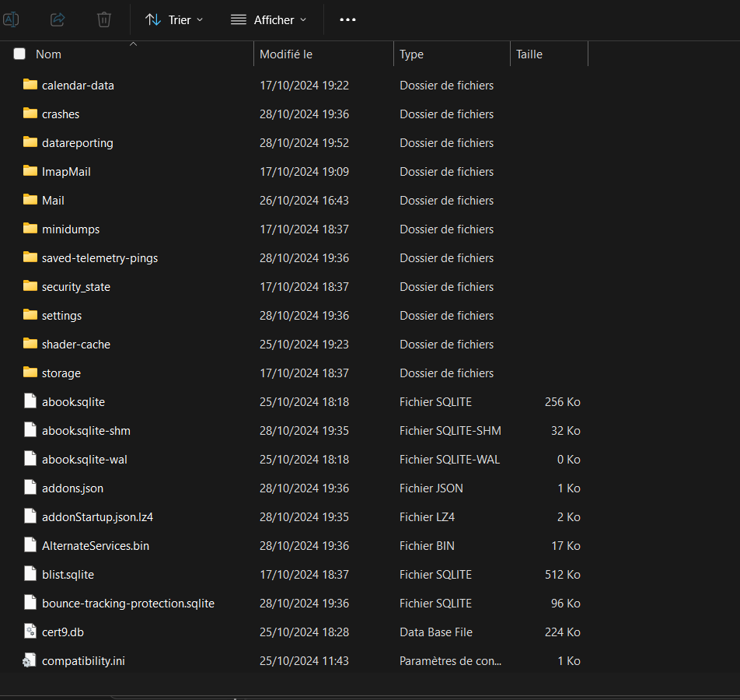Click the Share icon in the toolbar
Screen dimensions: 740x700
click(58, 19)
